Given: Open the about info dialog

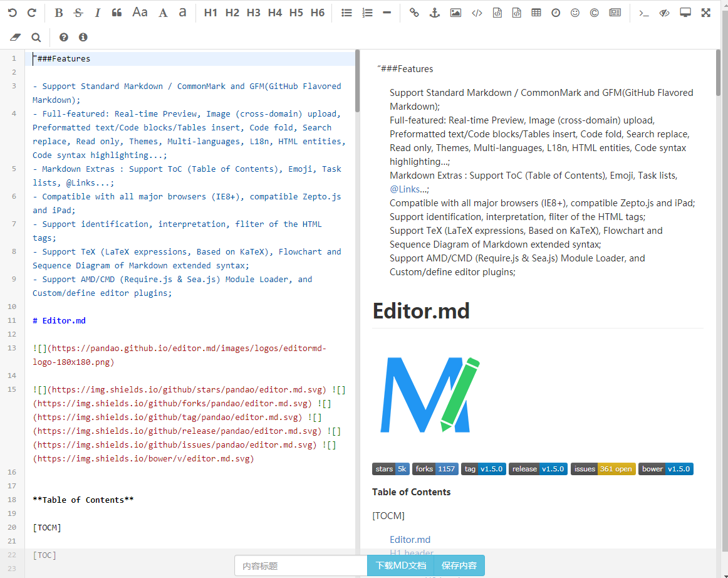Looking at the screenshot, I should (83, 37).
